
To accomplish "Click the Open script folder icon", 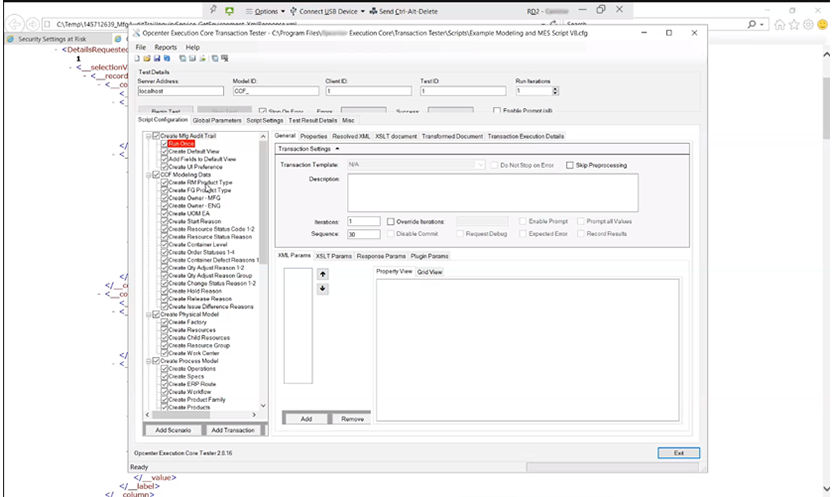I will 148,59.
